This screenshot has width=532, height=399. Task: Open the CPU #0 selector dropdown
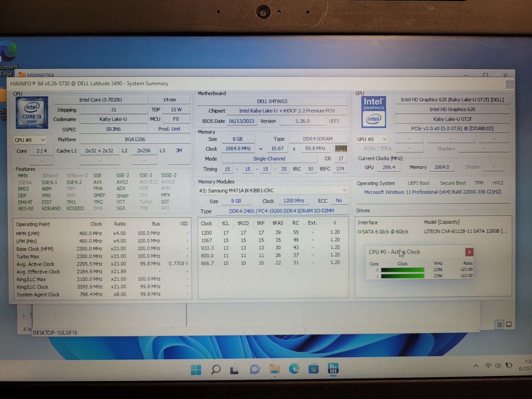[x=30, y=140]
